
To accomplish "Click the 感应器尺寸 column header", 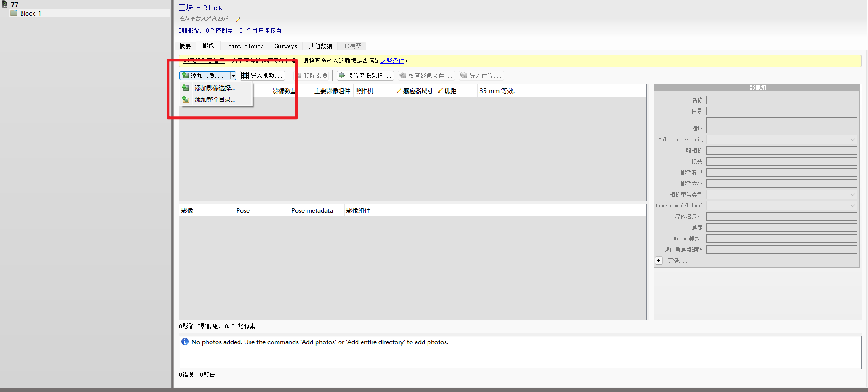I will 415,91.
